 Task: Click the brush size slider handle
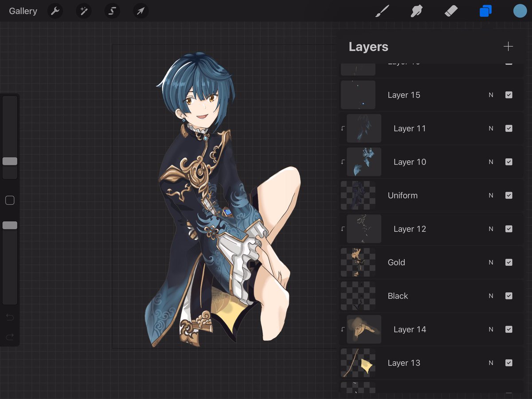pos(10,161)
